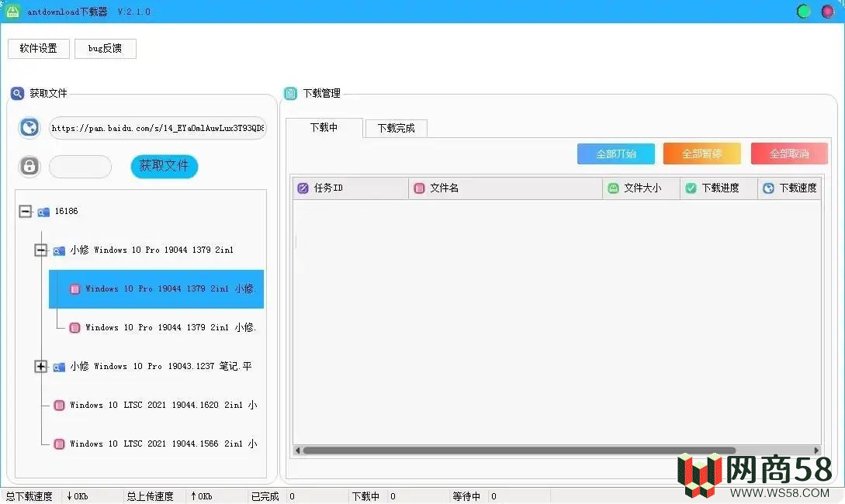Expand 小修 Windows 10 Pro 19043.1237 folder
Viewport: 845px width, 504px height.
pos(41,366)
